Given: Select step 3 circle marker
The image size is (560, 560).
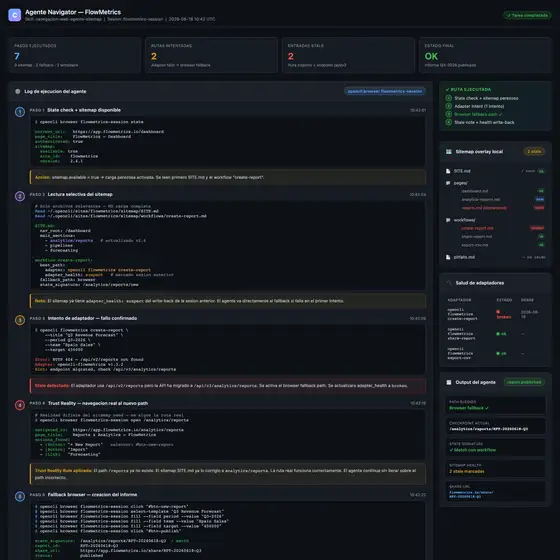Looking at the screenshot, I should pos(20,320).
